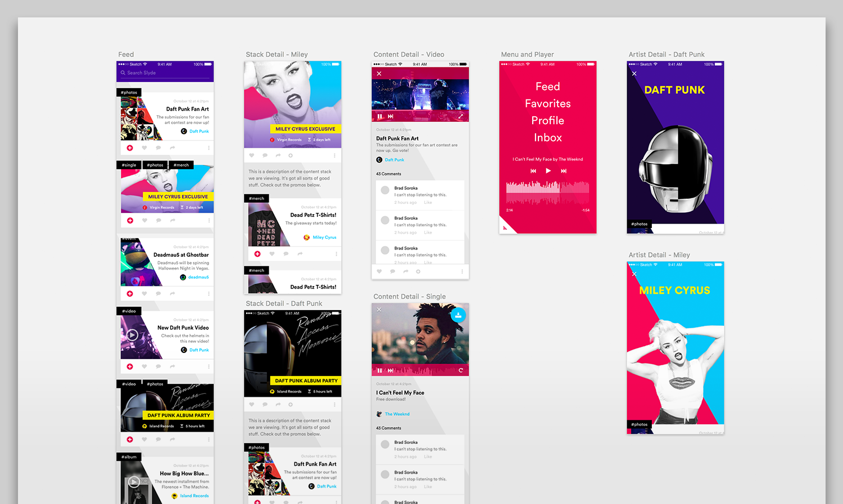
Task: Select the #photos tag in Stack Detail - Daft Punk
Action: point(257,448)
